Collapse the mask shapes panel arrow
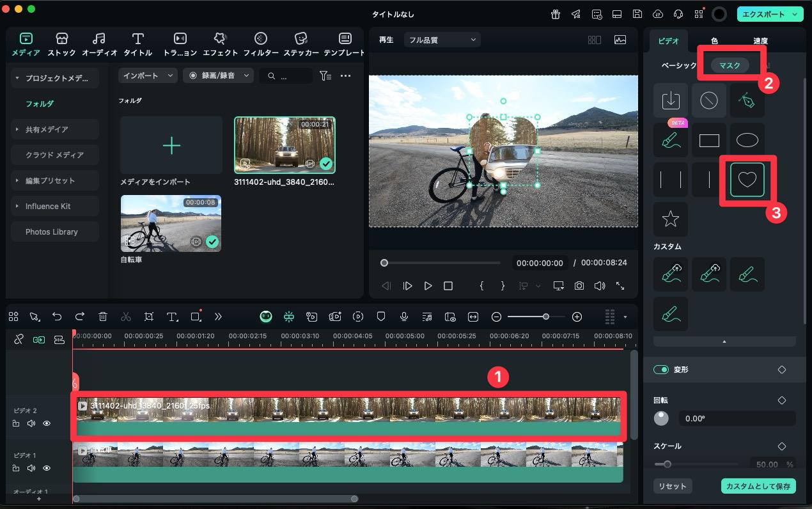Screen dimensions: 812x509 724,341
